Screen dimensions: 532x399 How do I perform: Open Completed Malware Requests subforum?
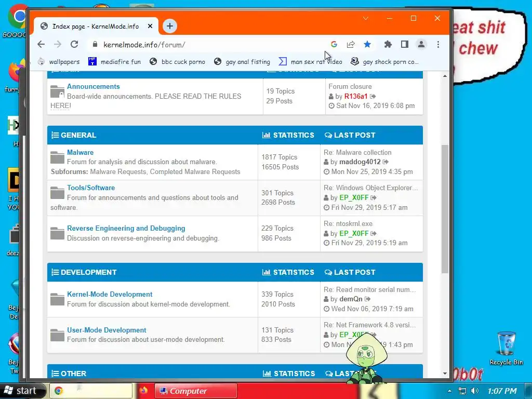pyautogui.click(x=195, y=171)
